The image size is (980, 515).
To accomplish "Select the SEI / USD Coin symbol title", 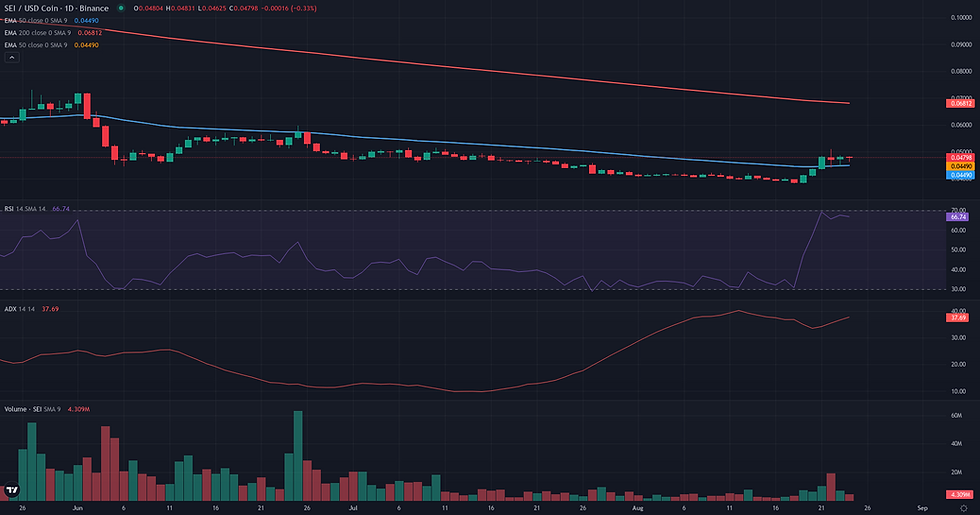I will (56, 8).
